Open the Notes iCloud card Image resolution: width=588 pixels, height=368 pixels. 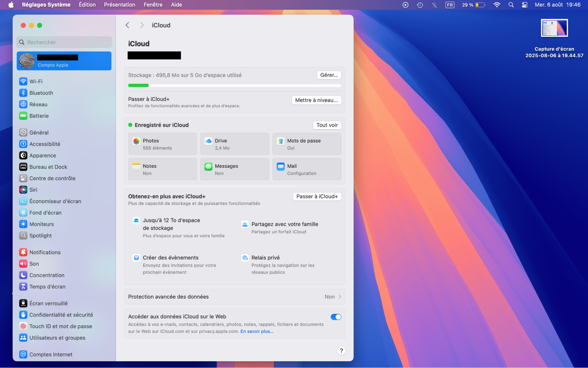162,169
